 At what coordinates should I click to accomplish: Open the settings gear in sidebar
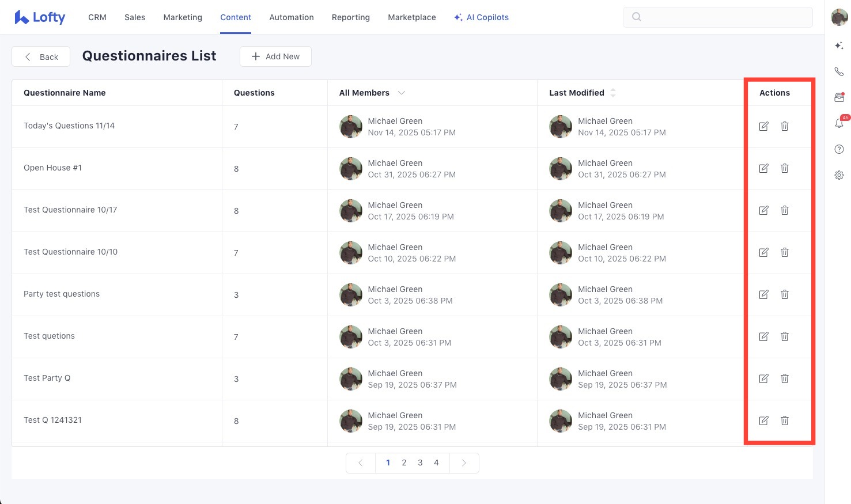click(x=839, y=175)
